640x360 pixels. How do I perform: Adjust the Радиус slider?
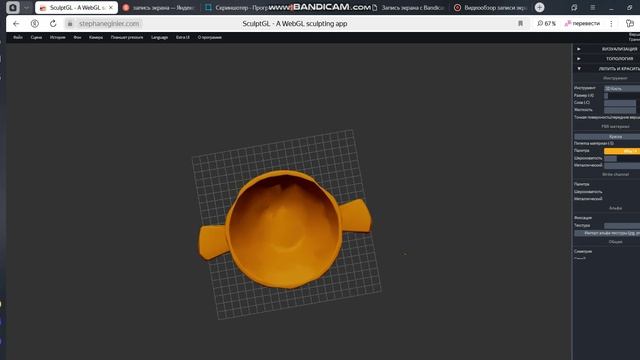[x=622, y=96]
